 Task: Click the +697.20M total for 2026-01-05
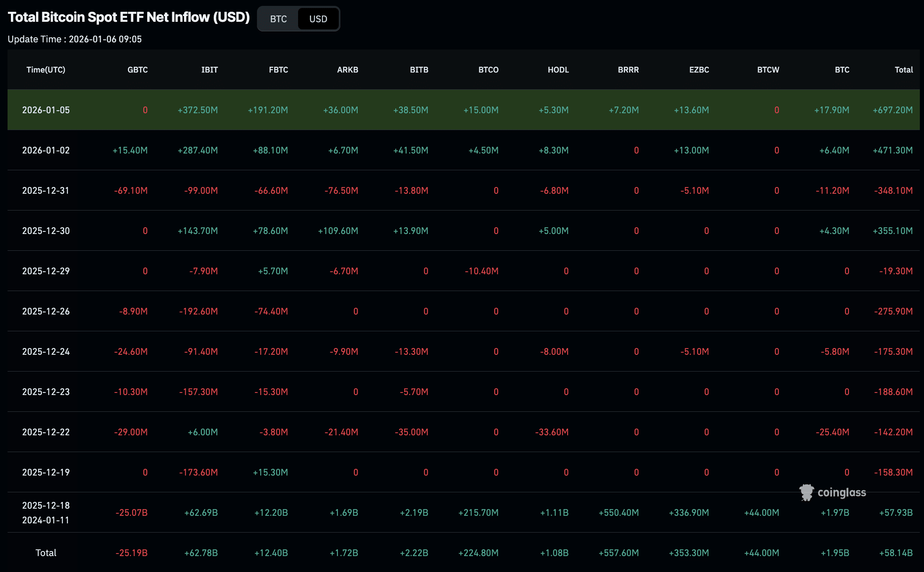(x=893, y=110)
